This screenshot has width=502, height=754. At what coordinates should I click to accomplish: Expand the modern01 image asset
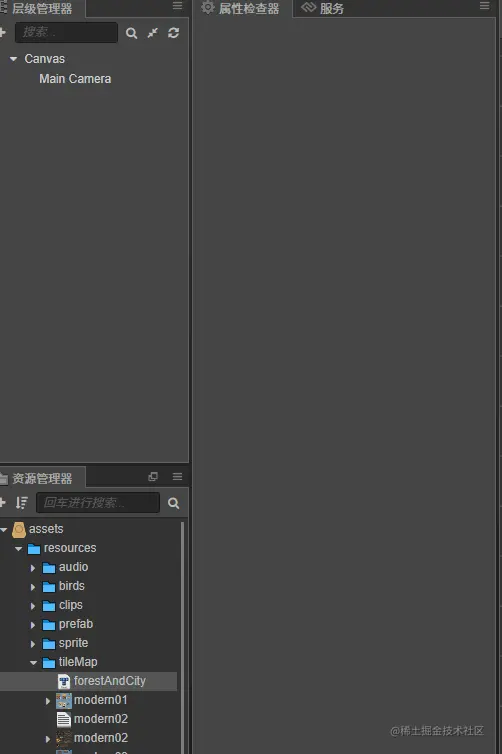tap(48, 701)
